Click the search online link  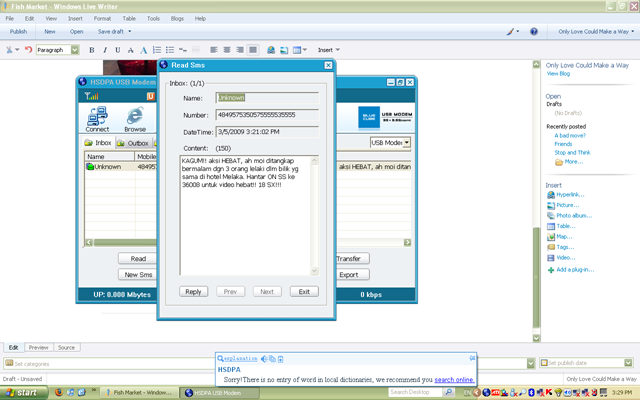click(x=454, y=380)
